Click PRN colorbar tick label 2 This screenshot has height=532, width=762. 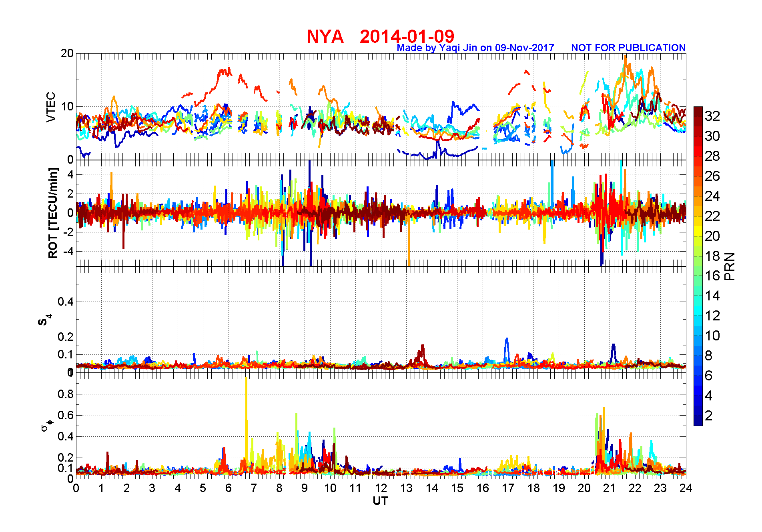click(709, 416)
